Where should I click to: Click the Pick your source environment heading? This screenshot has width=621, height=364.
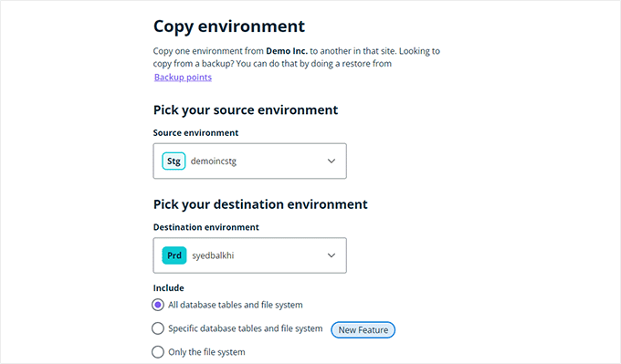[246, 110]
